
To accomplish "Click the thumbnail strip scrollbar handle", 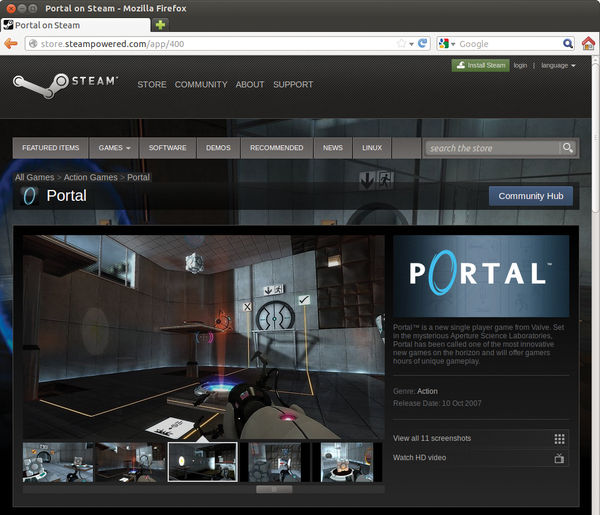I will click(274, 489).
